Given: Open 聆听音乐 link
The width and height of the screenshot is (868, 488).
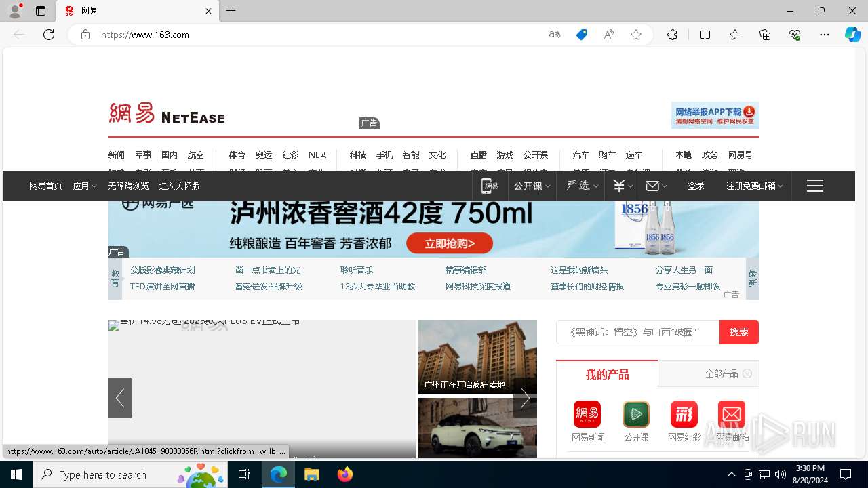Looking at the screenshot, I should click(x=357, y=270).
